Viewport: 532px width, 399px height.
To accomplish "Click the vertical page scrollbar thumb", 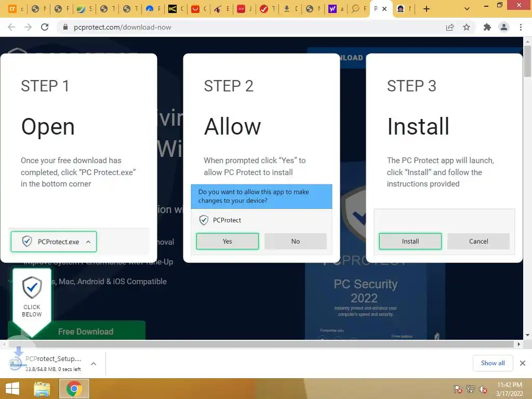I will pyautogui.click(x=527, y=61).
